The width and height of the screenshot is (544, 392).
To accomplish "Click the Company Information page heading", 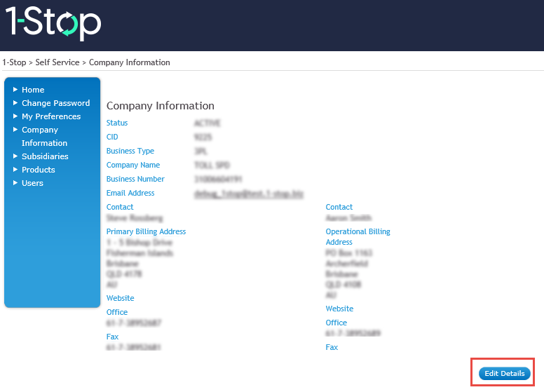I will pos(160,106).
